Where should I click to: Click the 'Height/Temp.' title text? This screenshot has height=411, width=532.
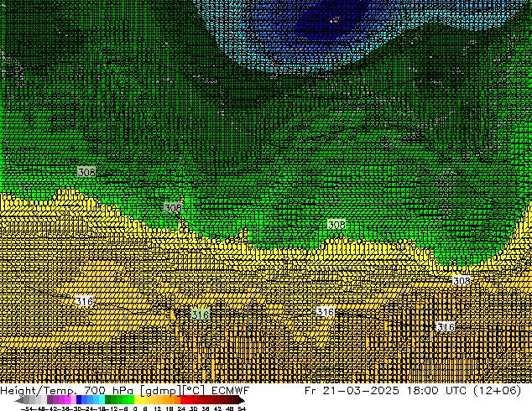pyautogui.click(x=39, y=391)
